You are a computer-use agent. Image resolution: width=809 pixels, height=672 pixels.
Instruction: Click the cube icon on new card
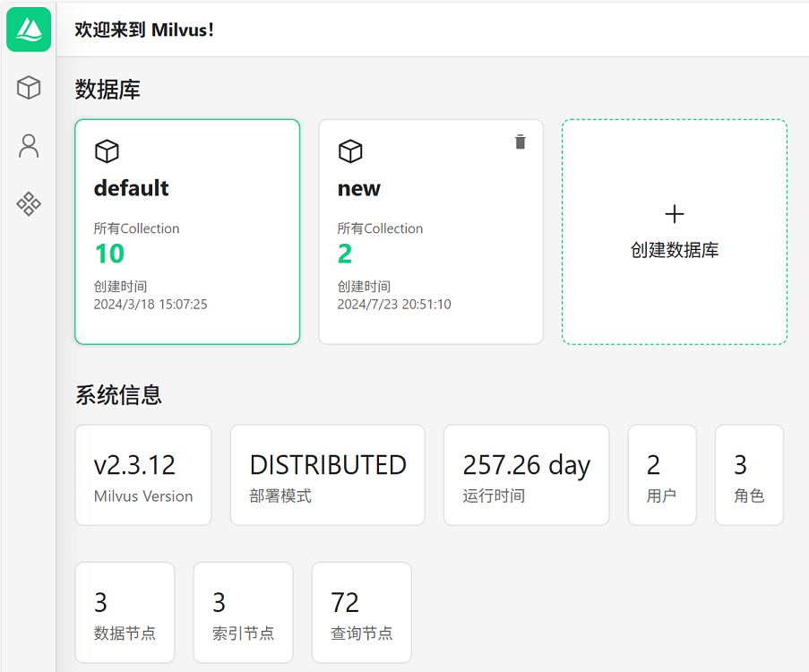[x=350, y=151]
